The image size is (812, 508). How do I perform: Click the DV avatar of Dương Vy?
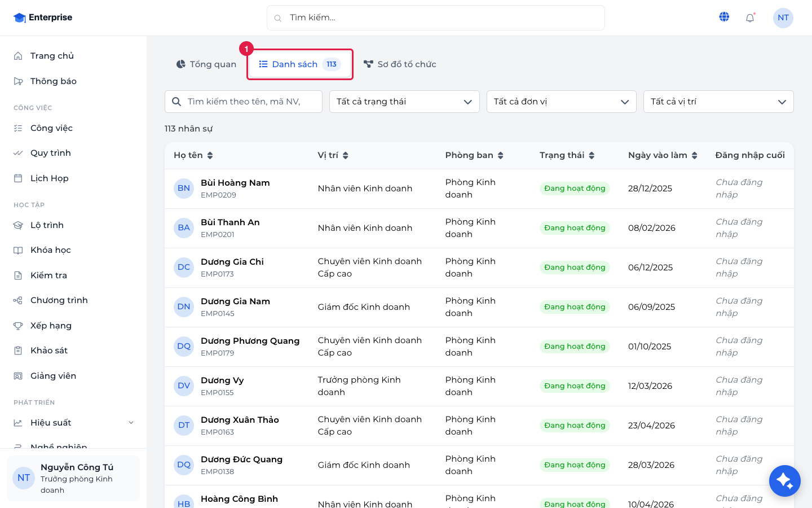pos(184,386)
